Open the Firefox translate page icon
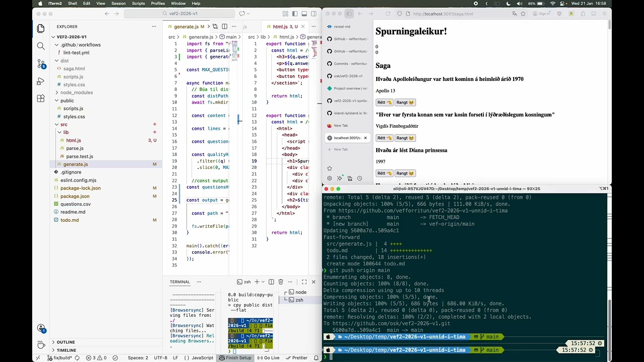 point(514,14)
